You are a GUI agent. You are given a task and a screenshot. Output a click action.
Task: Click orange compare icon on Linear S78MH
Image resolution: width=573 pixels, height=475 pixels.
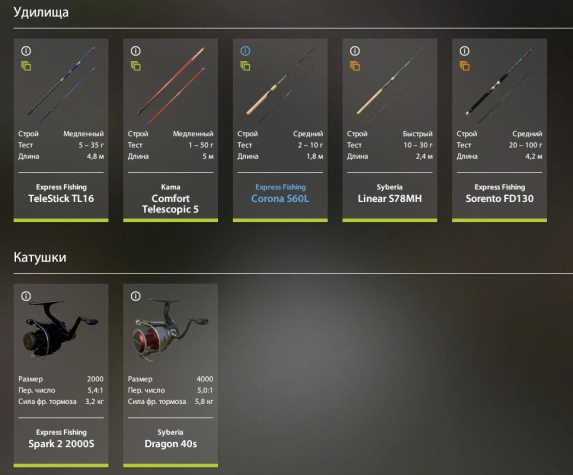[355, 66]
